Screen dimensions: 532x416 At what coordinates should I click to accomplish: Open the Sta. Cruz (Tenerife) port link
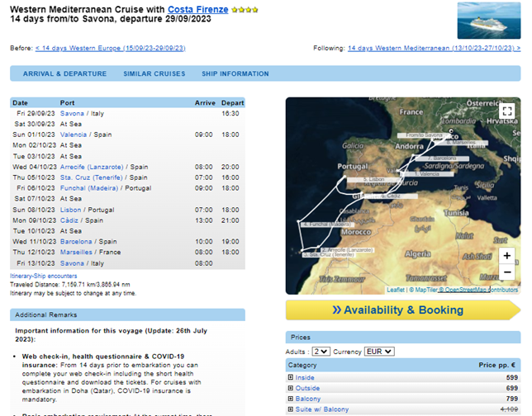(x=91, y=177)
